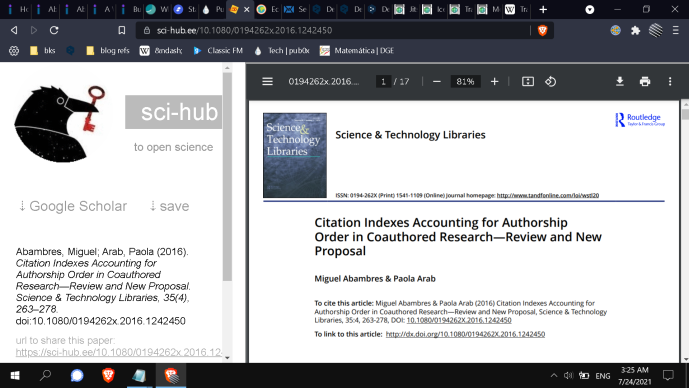Zoom out the PDF document

click(436, 82)
